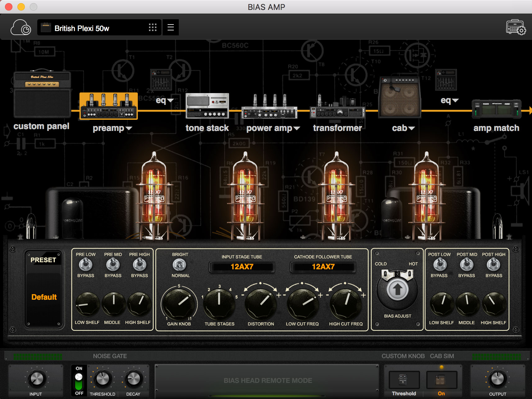Select the custom panel amp icon
The image size is (532, 399).
tap(42, 95)
